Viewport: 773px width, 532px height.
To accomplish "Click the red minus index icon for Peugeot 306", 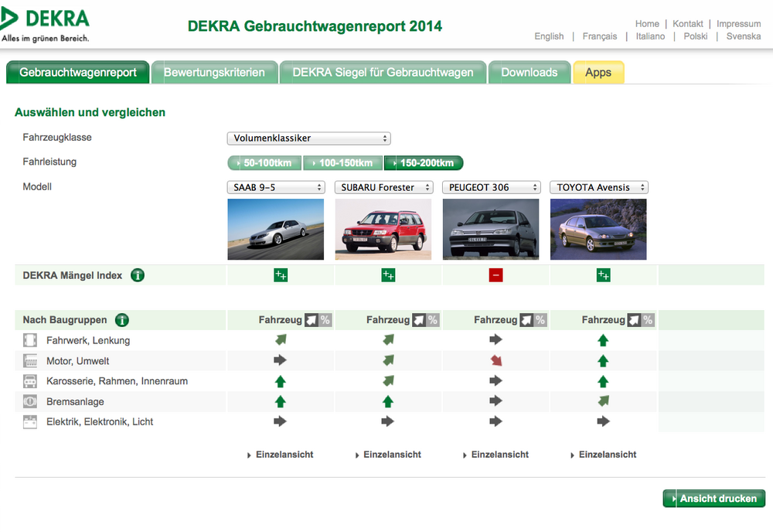I will click(x=496, y=275).
